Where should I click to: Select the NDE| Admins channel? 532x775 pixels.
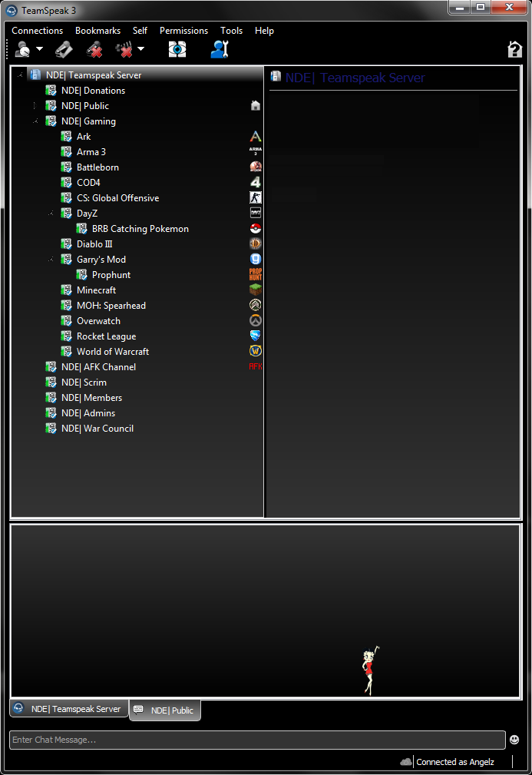click(x=88, y=412)
